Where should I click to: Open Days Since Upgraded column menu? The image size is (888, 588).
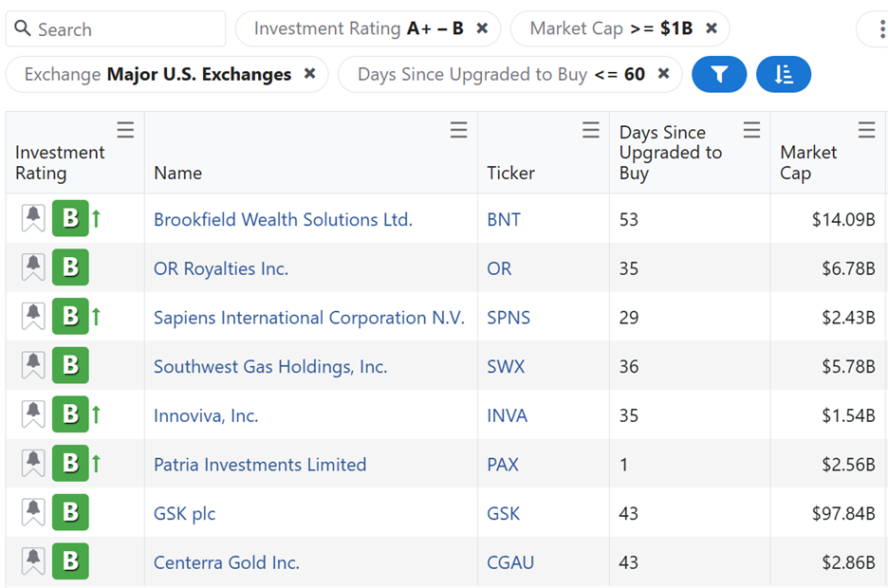point(751,130)
